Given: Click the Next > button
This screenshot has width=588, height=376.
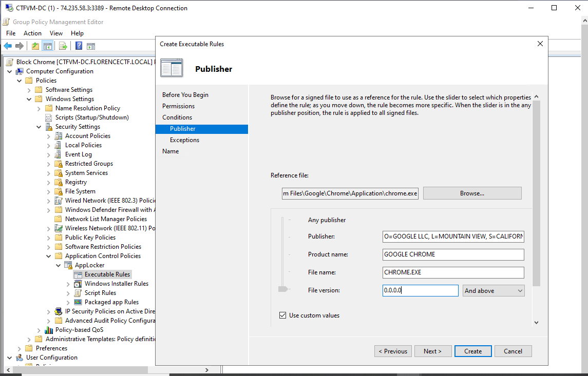Looking at the screenshot, I should (433, 351).
